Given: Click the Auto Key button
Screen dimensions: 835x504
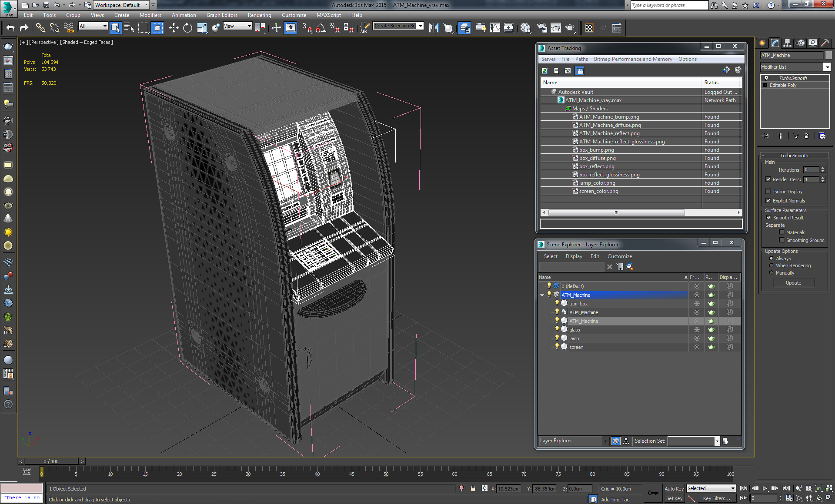Looking at the screenshot, I should (674, 488).
